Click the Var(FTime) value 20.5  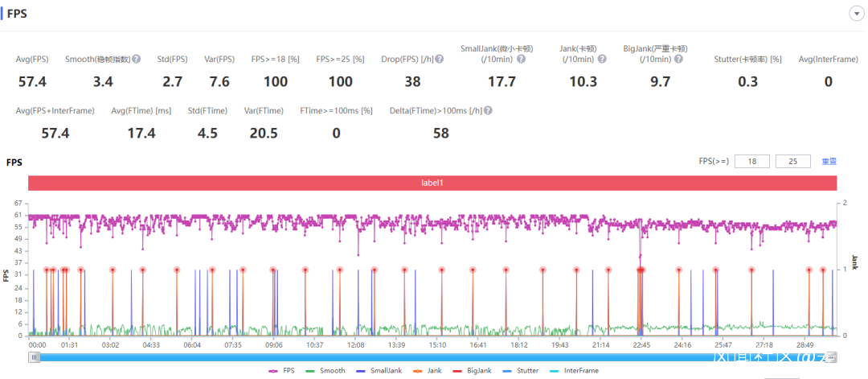[x=264, y=134]
